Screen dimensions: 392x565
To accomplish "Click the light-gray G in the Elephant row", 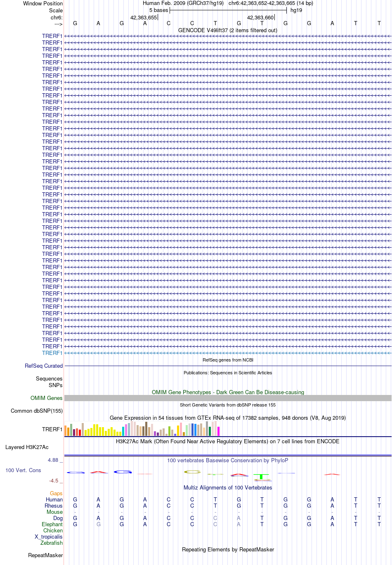I will [x=98, y=524].
